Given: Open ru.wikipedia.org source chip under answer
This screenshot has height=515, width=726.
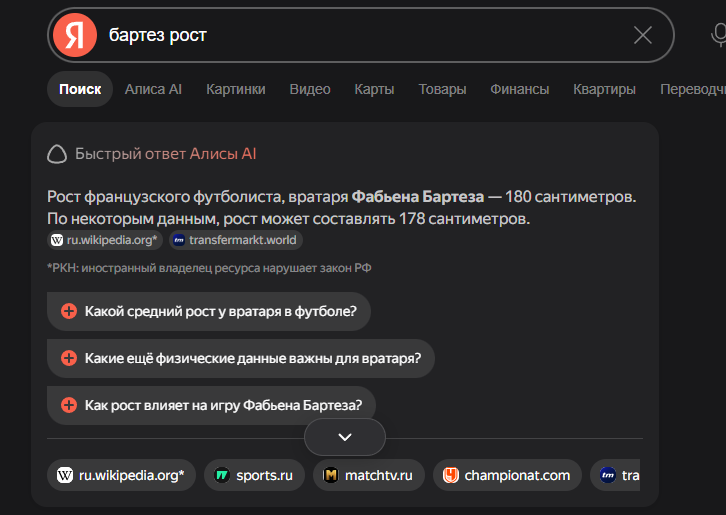Looking at the screenshot, I should pos(105,240).
